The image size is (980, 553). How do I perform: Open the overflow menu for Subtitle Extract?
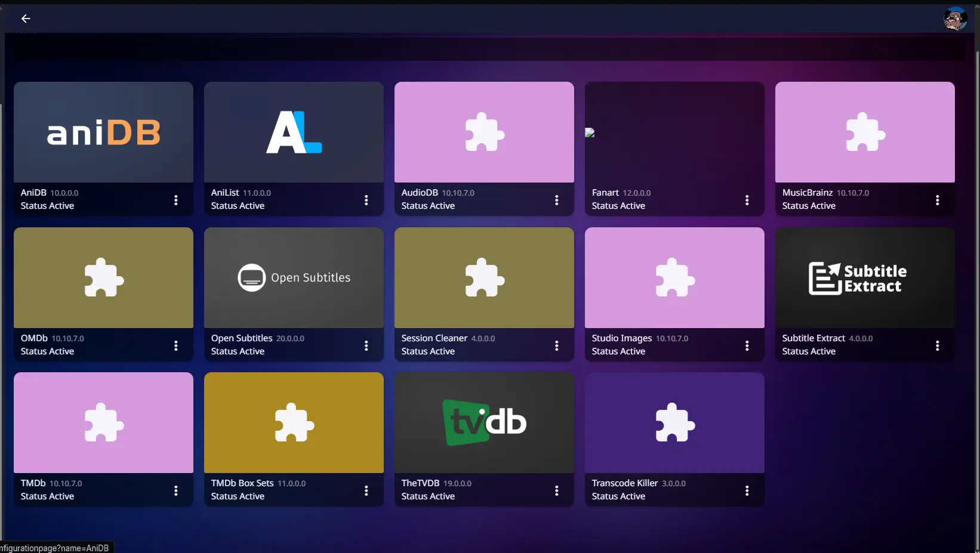937,345
